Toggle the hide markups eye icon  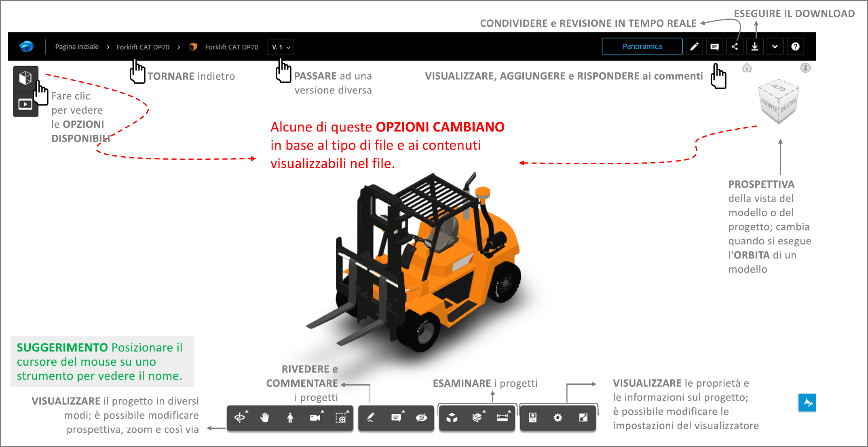tap(421, 417)
